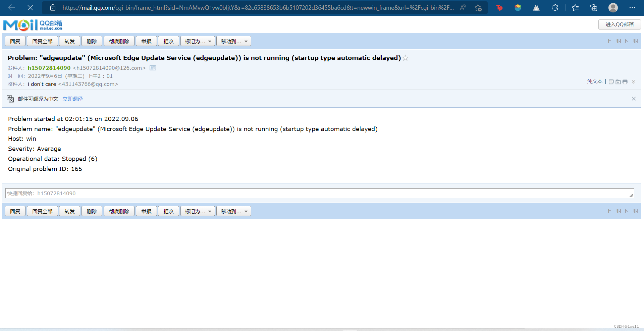
Task: Click the 'Operational data: Stopped (6)' line
Action: (53, 159)
